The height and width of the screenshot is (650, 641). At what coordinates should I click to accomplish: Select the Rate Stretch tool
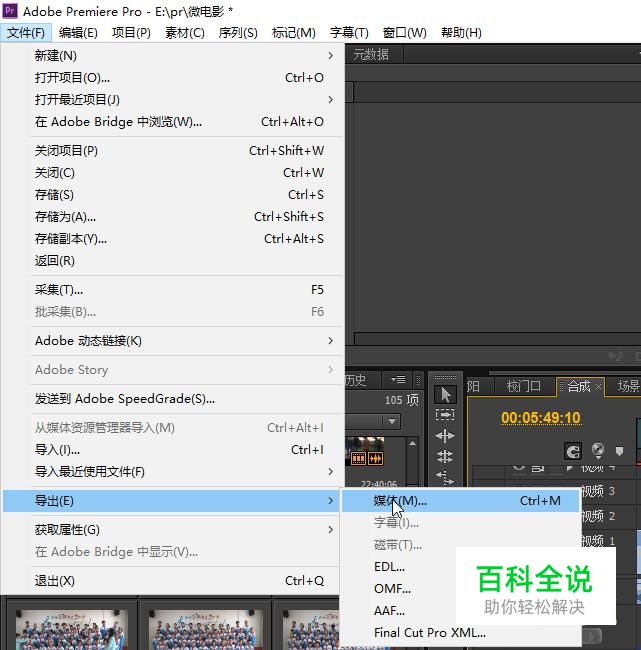click(x=445, y=477)
